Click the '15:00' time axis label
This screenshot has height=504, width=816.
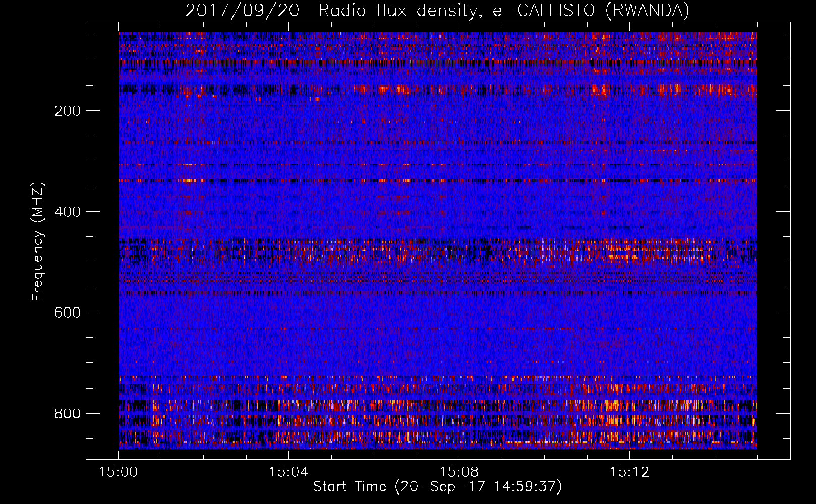click(119, 472)
